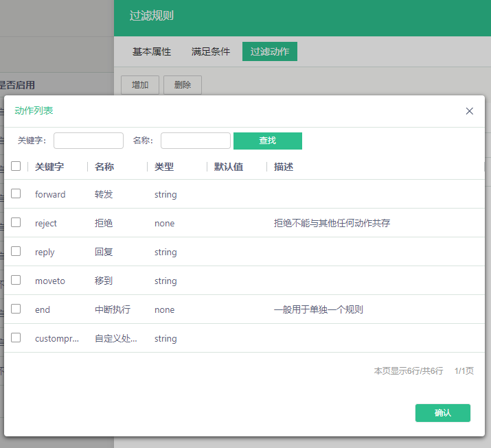Confirm selection with 确认 button
Viewport: 491px width, 448px height.
(443, 413)
